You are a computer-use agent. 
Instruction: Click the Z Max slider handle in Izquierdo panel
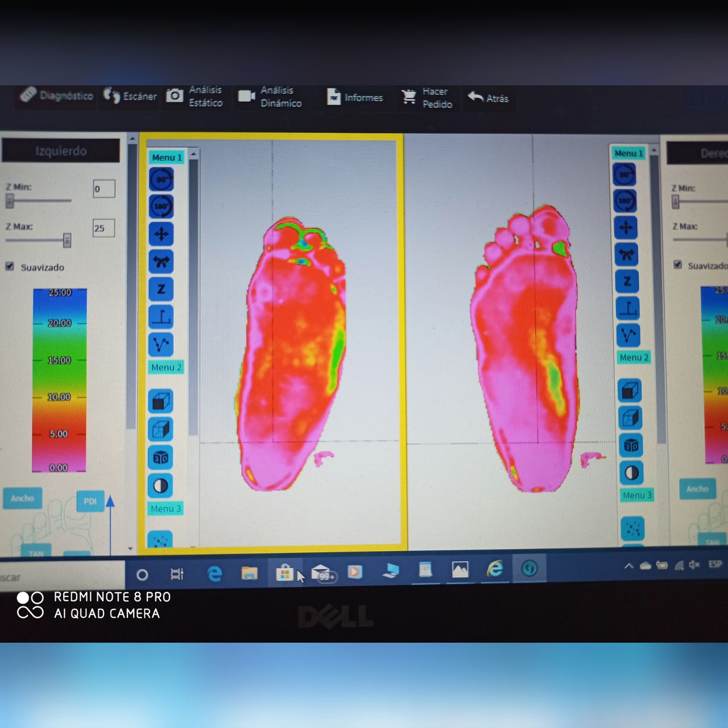67,240
